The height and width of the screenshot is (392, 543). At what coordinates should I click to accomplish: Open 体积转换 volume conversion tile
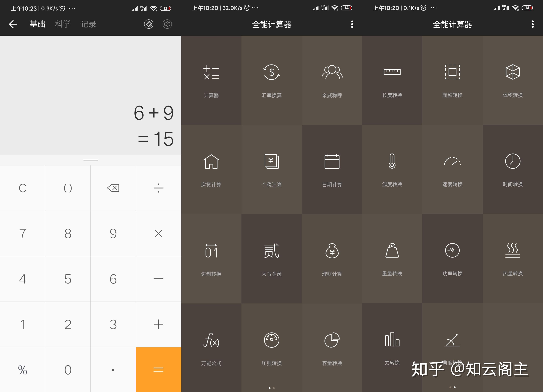513,80
